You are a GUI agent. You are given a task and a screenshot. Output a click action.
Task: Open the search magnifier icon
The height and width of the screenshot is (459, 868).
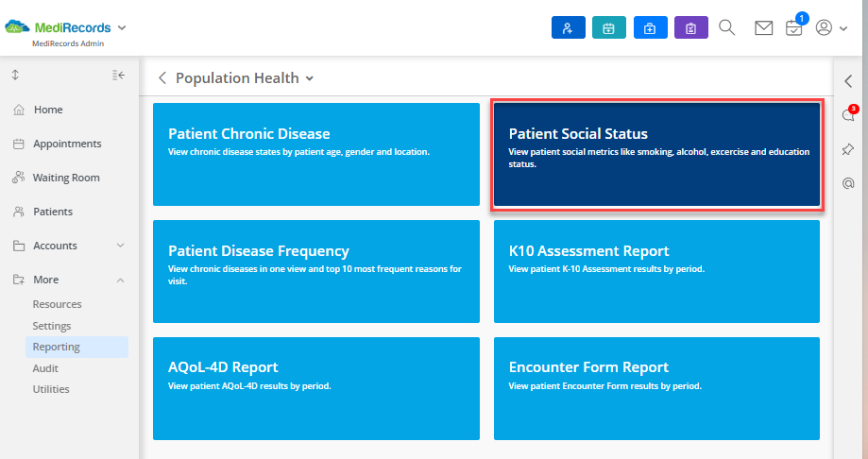[727, 27]
